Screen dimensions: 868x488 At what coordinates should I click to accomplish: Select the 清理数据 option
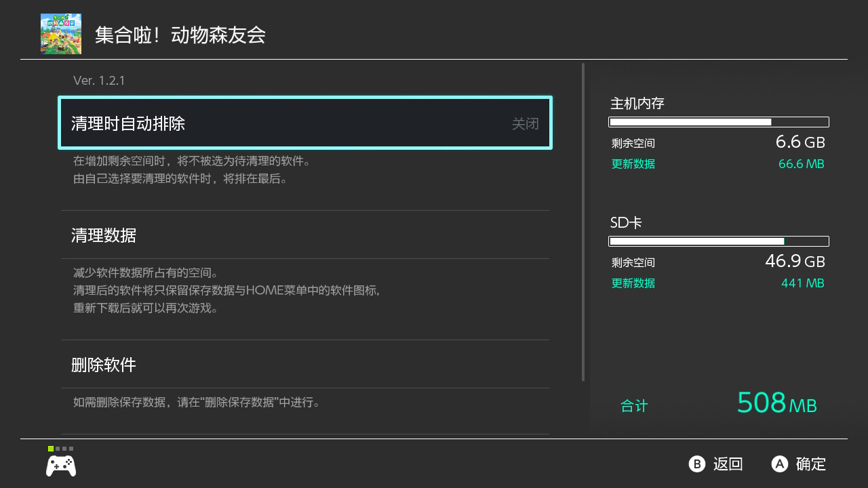tap(305, 235)
